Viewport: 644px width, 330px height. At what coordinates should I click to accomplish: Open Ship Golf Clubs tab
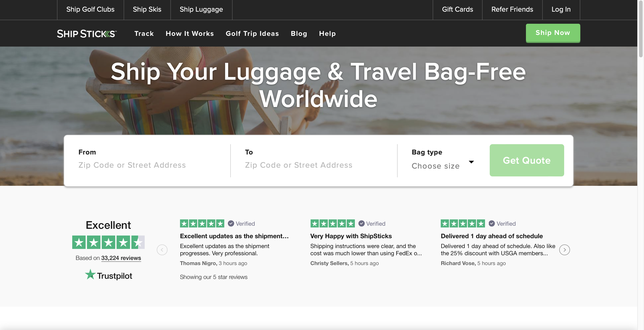(90, 9)
